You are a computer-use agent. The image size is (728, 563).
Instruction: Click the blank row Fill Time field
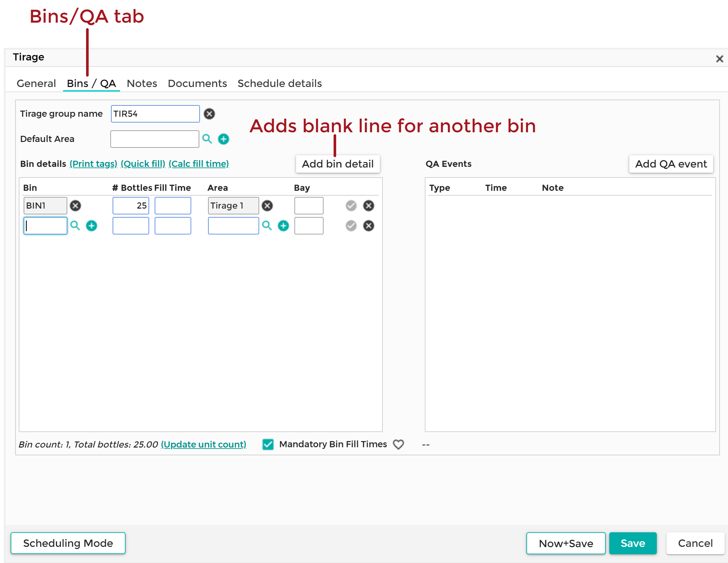pos(173,225)
